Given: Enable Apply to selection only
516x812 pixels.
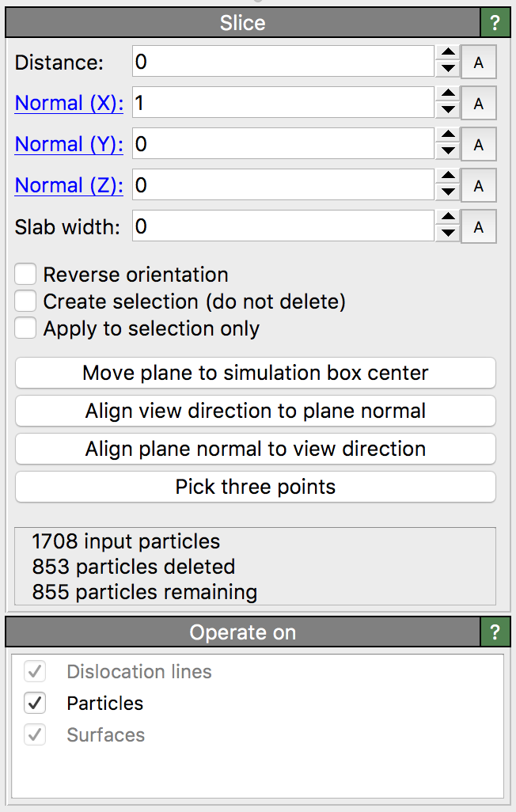Looking at the screenshot, I should click(26, 328).
